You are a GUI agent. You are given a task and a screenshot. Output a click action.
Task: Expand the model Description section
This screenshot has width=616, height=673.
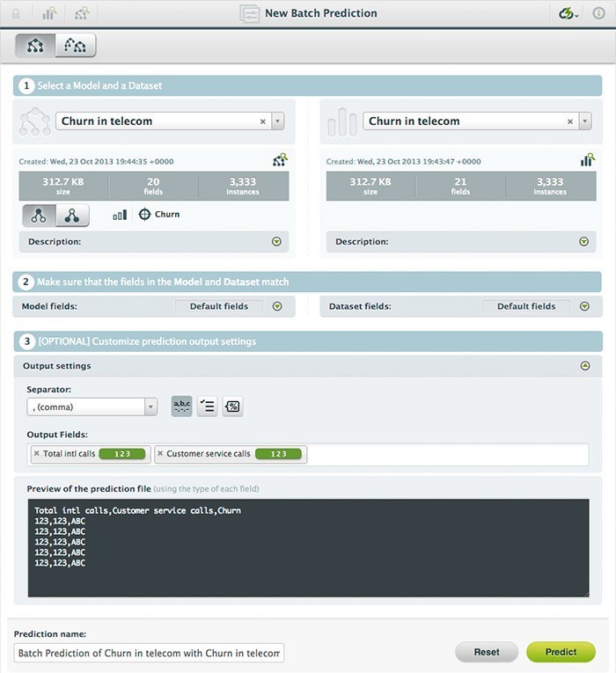(x=276, y=241)
